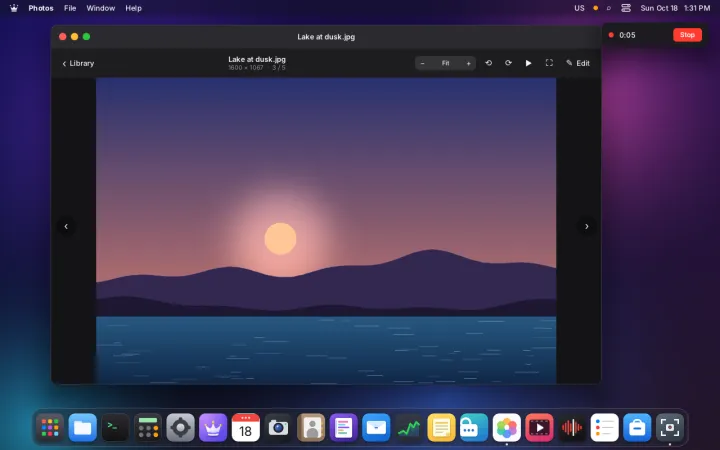Open Control Center in the menu bar
Image resolution: width=720 pixels, height=450 pixels.
click(x=626, y=8)
